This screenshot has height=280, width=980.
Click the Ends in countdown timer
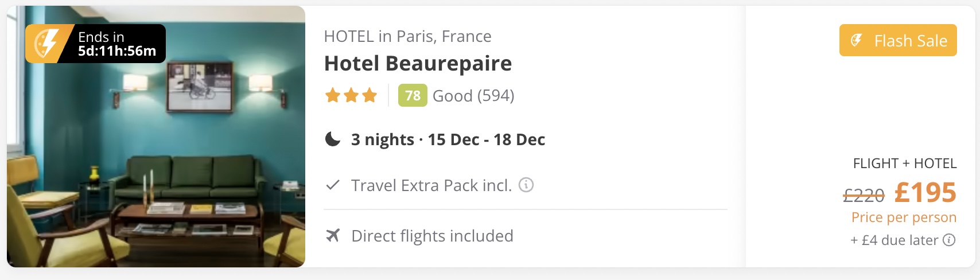117,44
